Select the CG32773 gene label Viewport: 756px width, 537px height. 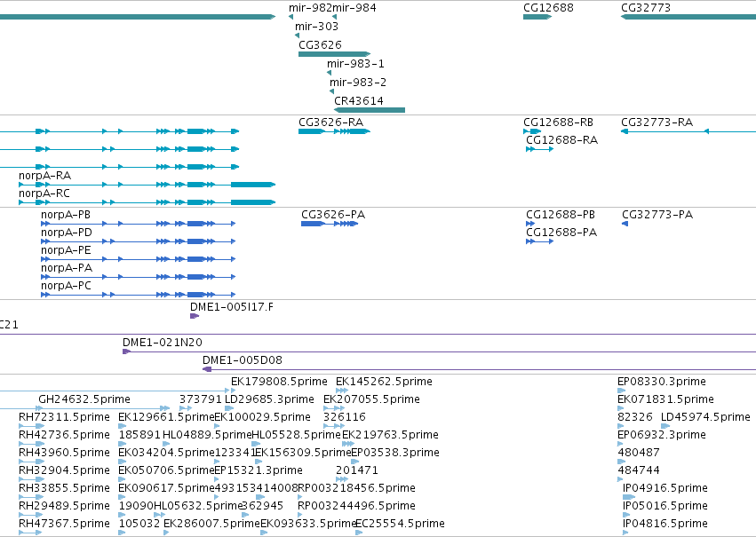click(x=646, y=8)
